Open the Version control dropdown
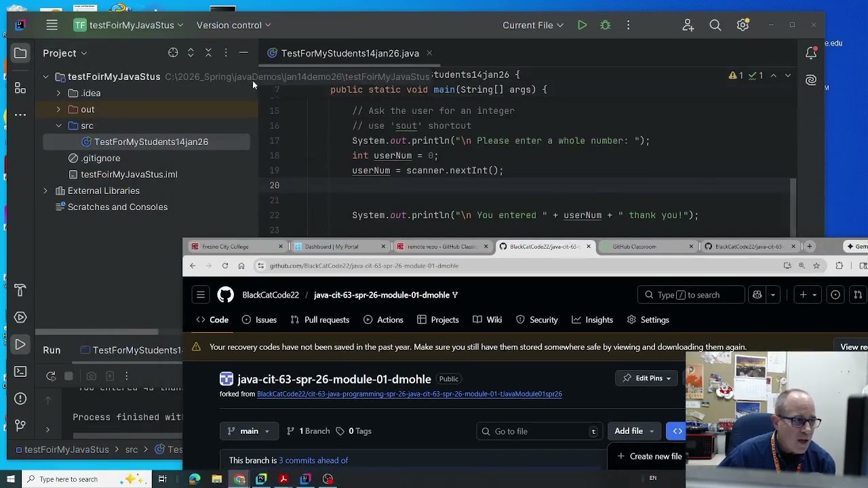Viewport: 868px width, 488px height. [x=233, y=25]
